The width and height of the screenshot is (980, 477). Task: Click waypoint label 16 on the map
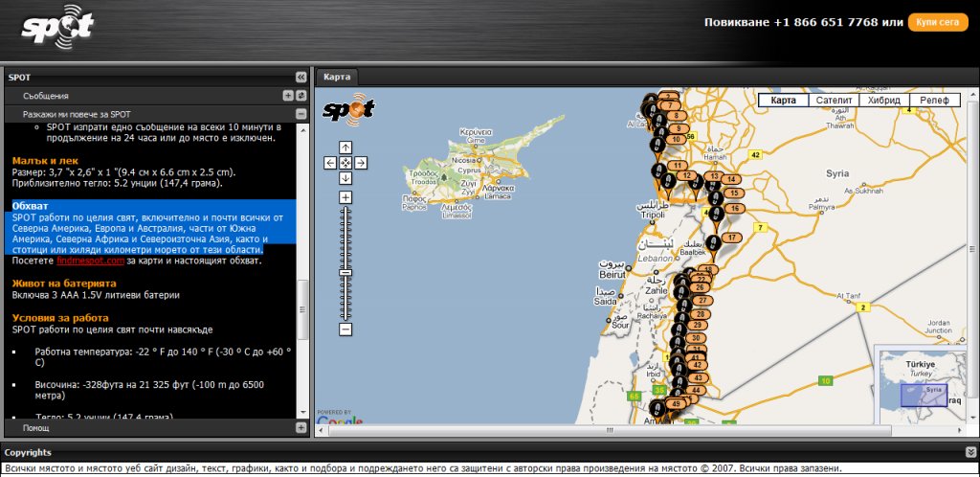(734, 208)
